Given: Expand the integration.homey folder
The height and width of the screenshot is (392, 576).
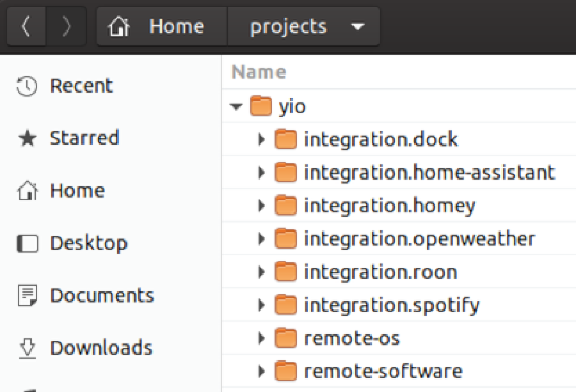Looking at the screenshot, I should 262,205.
